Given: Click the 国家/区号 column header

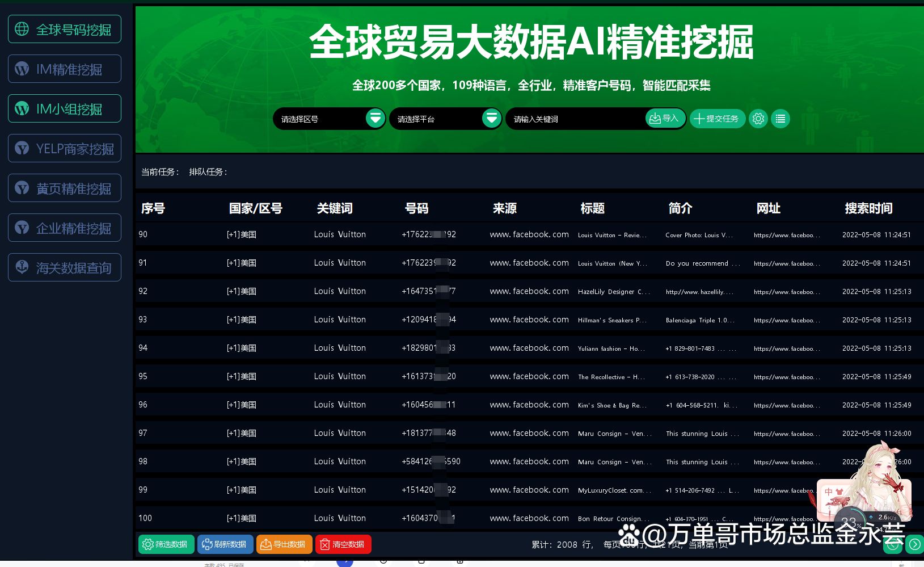Looking at the screenshot, I should click(x=256, y=208).
